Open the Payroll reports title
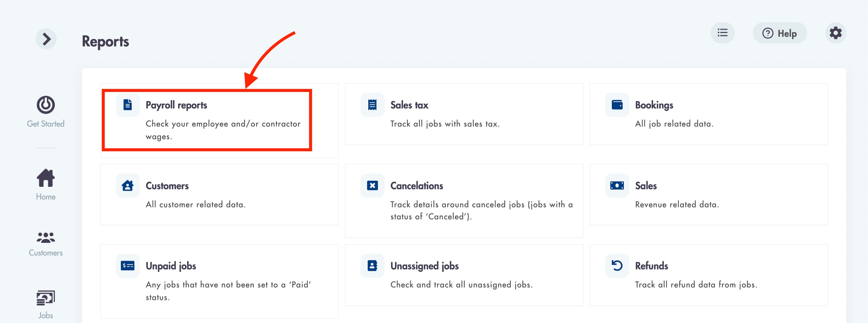868x323 pixels. [x=176, y=105]
